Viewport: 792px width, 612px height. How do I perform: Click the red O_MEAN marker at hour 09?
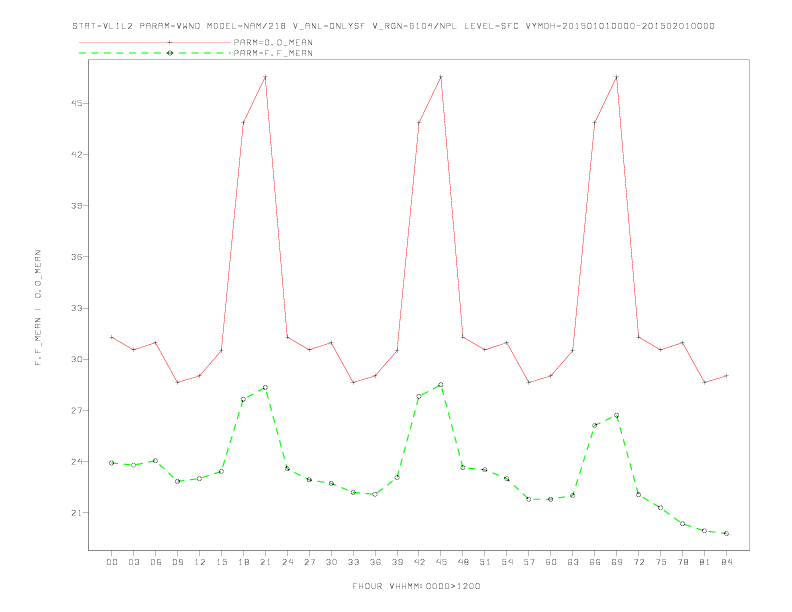click(178, 382)
